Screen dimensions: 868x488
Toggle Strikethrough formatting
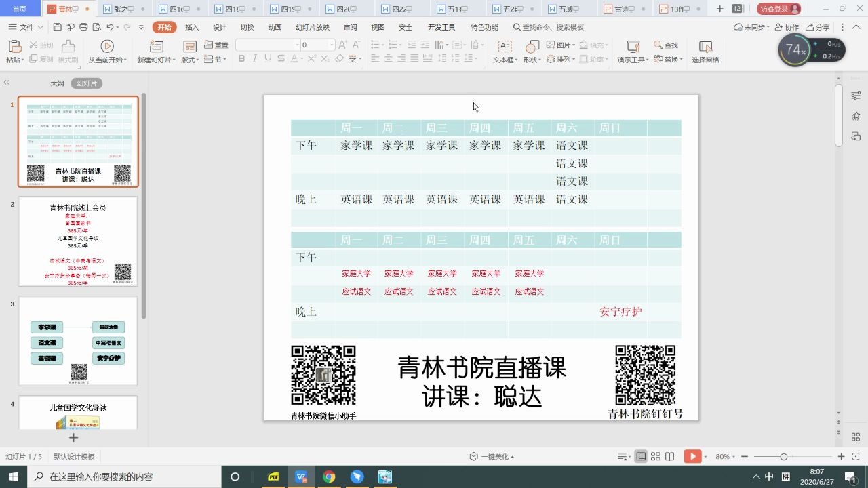(x=282, y=59)
